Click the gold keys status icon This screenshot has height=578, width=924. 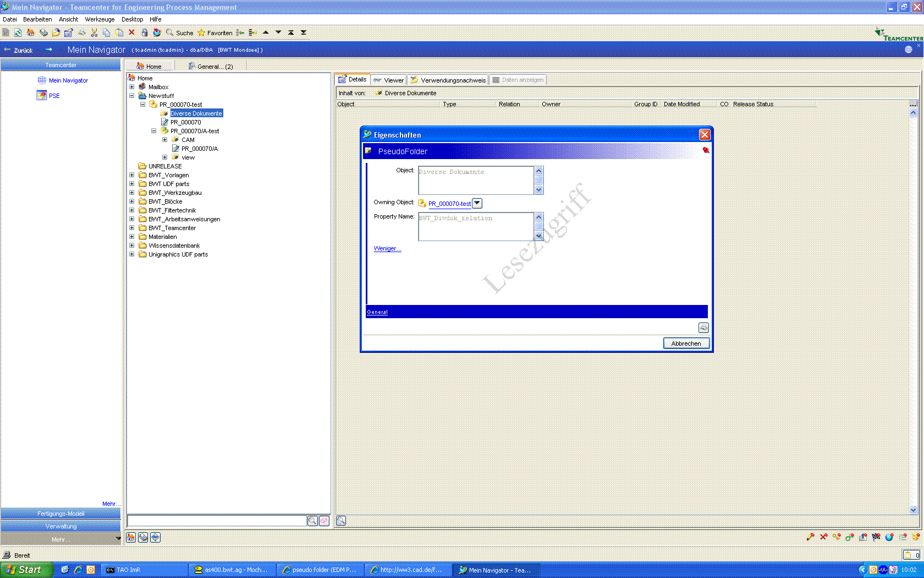point(837,537)
